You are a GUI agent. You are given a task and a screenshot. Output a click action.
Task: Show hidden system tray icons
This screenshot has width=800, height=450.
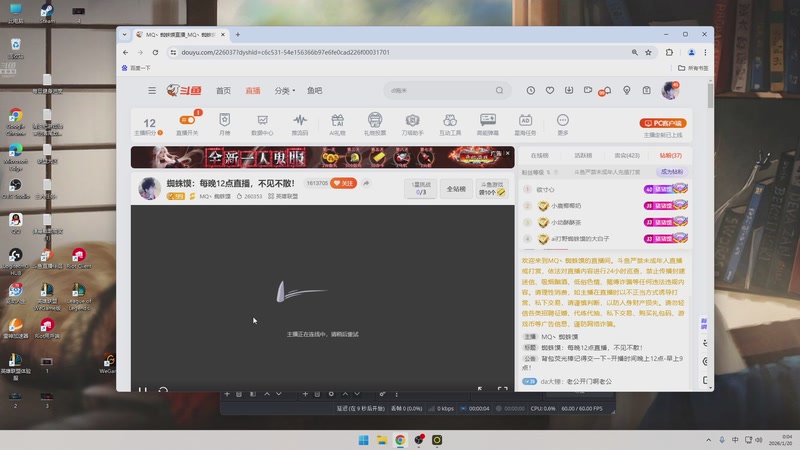tap(708, 440)
